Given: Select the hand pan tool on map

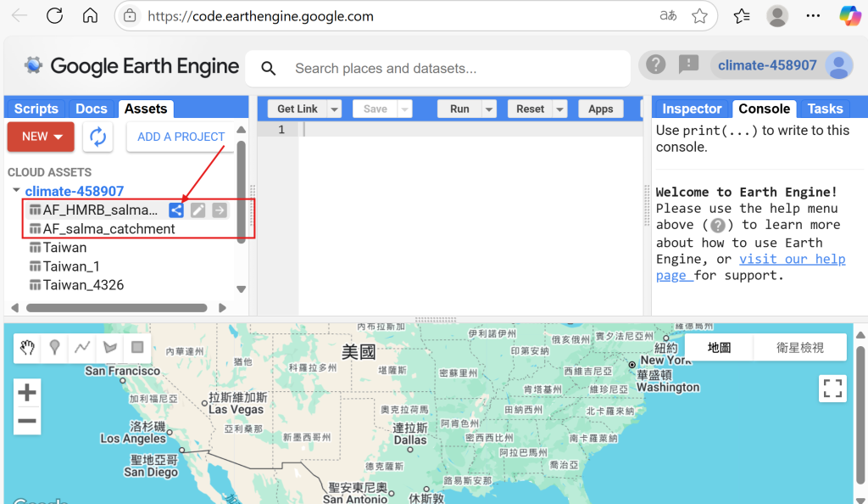Looking at the screenshot, I should [27, 347].
